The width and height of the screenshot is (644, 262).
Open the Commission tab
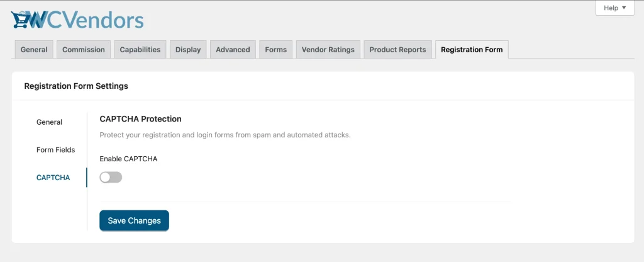point(84,50)
